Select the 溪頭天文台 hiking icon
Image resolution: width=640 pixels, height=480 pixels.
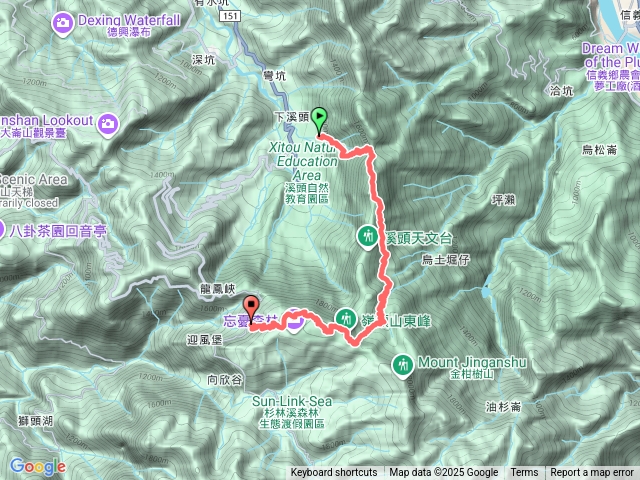tap(368, 237)
